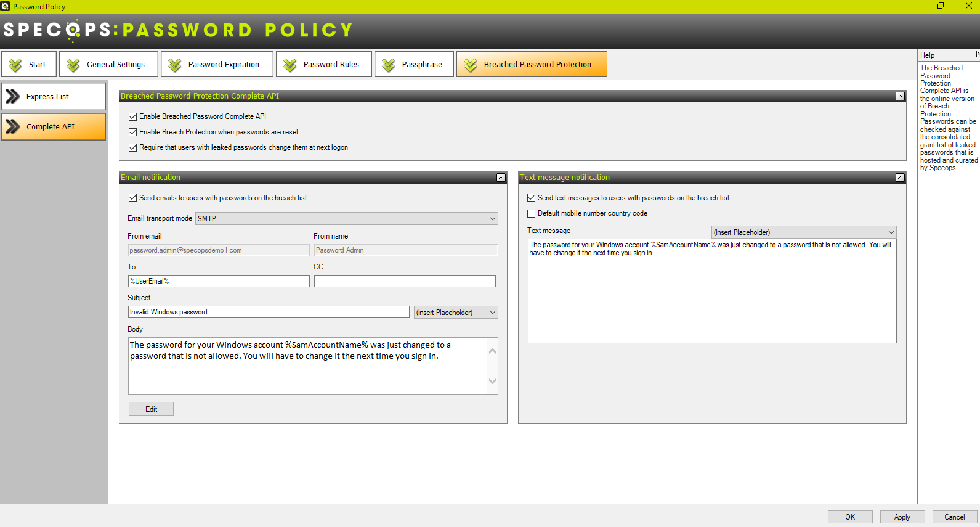Click the Edit button under Body
980x527 pixels.
(151, 409)
